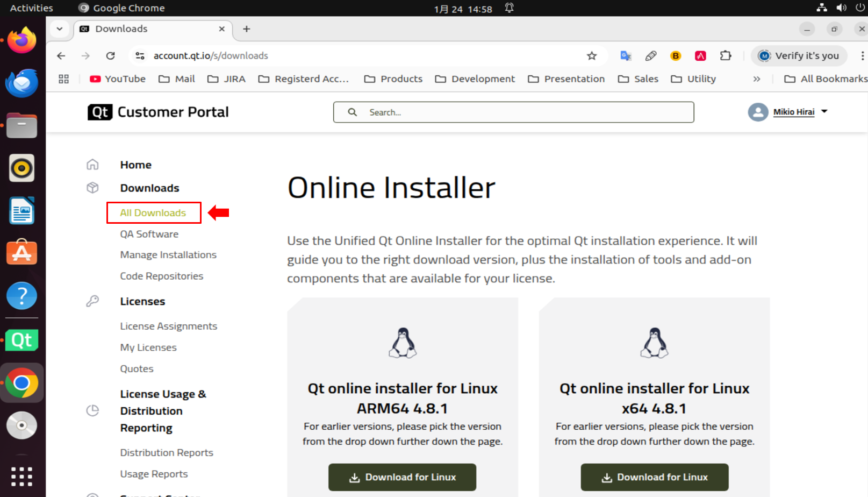Bookmark this page with star icon
This screenshot has width=868, height=497.
click(592, 56)
